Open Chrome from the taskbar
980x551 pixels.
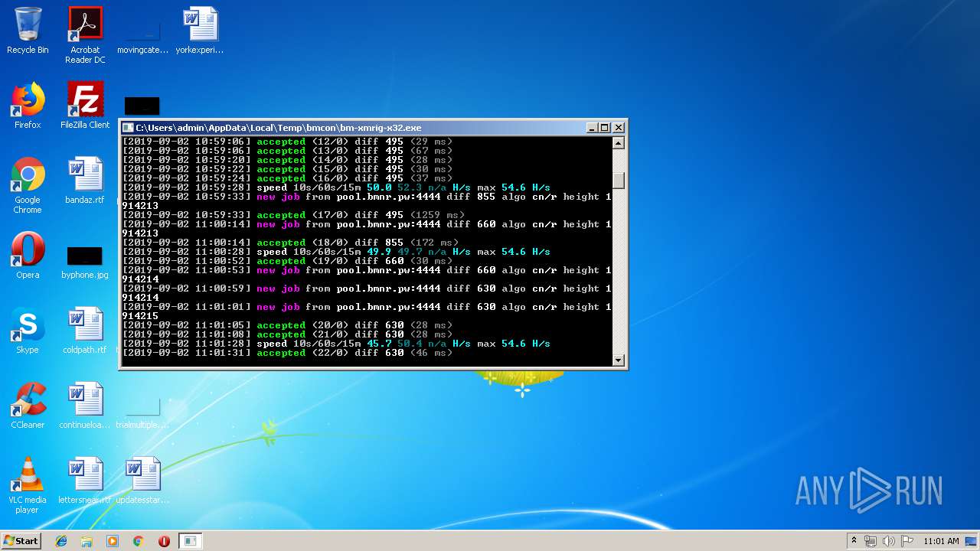pos(139,541)
